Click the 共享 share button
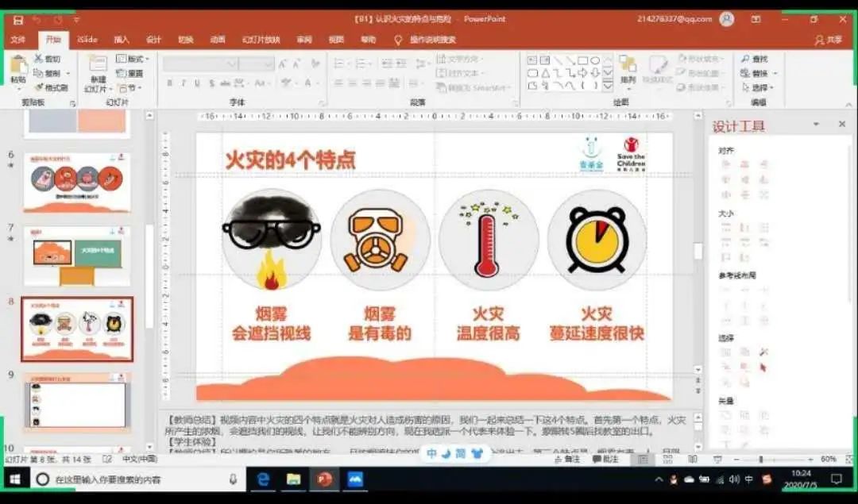Image resolution: width=858 pixels, height=504 pixels. [829, 39]
